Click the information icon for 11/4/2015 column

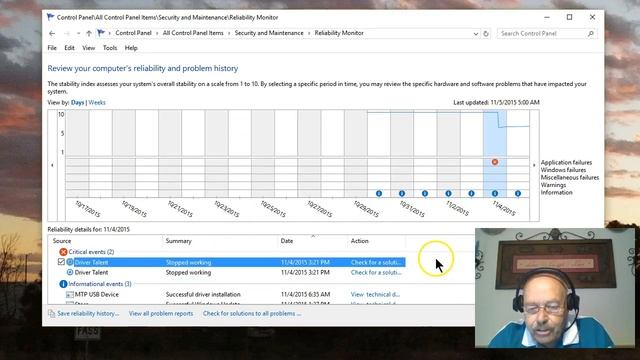tap(495, 193)
